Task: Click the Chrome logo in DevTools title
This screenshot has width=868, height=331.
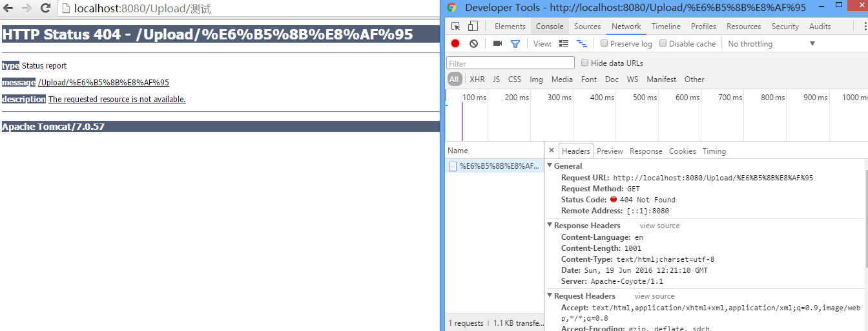Action: click(451, 8)
